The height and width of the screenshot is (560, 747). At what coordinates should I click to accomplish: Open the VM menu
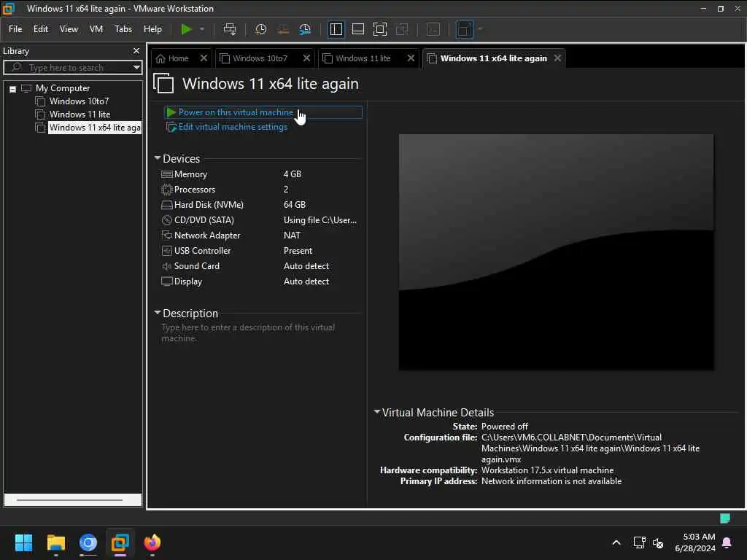click(96, 29)
